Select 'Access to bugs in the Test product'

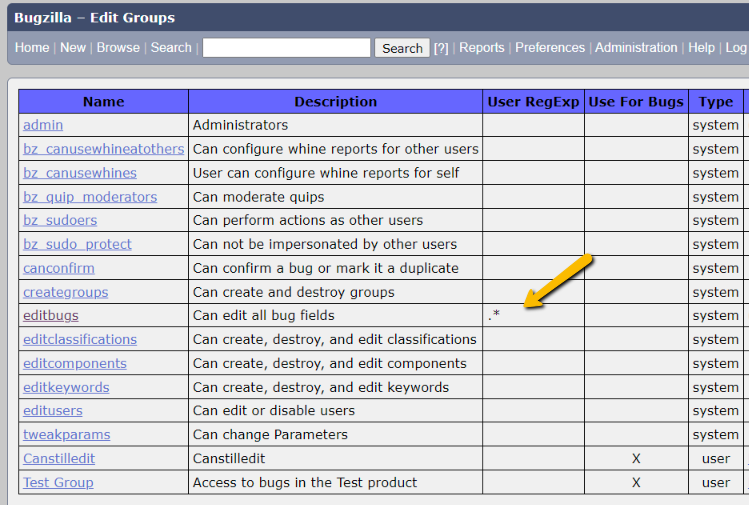tap(305, 483)
